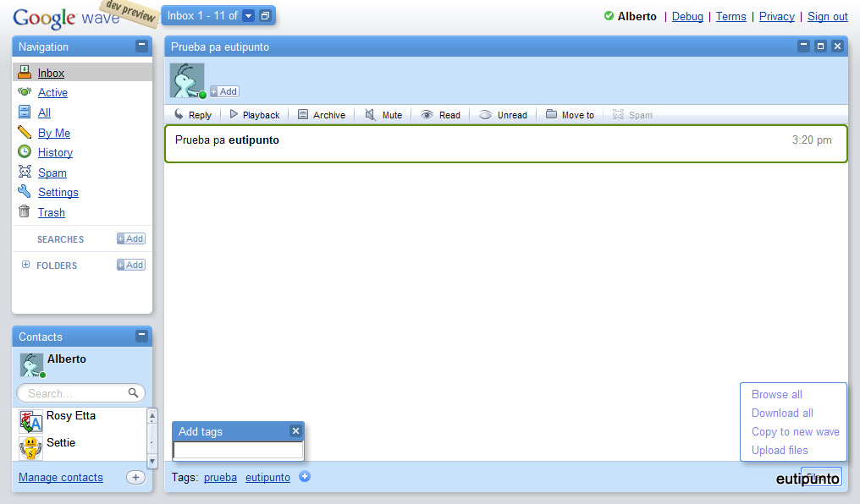The width and height of the screenshot is (860, 504).
Task: Close the Add tags popup
Action: point(295,431)
